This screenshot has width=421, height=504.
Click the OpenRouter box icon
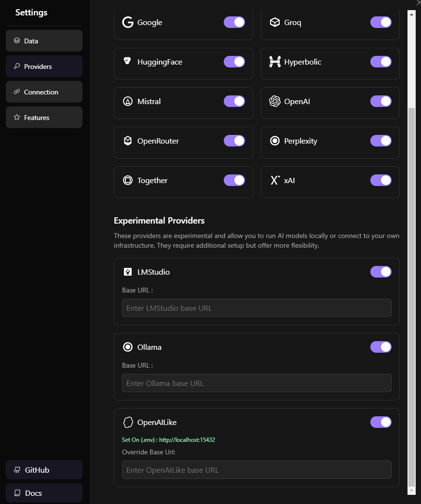(x=128, y=141)
